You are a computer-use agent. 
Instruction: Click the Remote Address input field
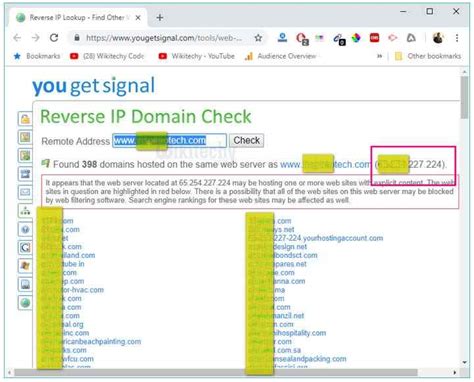tap(169, 140)
